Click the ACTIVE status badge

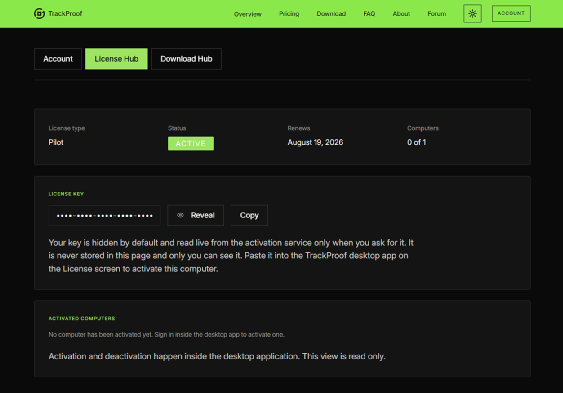[x=191, y=144]
